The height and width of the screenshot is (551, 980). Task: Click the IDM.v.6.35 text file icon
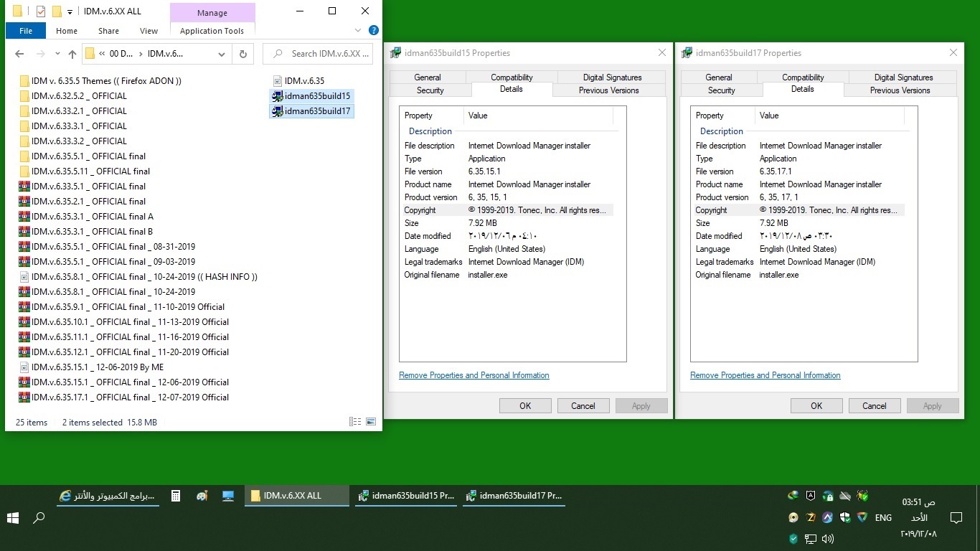tap(278, 81)
